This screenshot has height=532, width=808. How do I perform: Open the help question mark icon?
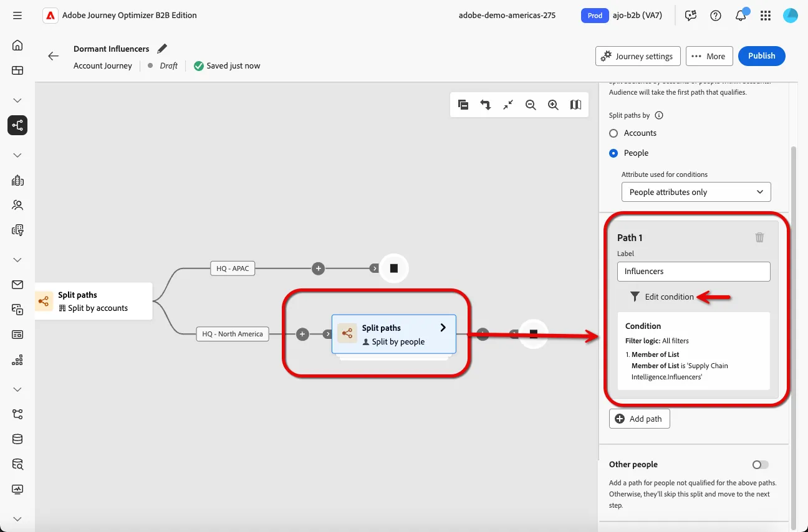[x=716, y=16]
